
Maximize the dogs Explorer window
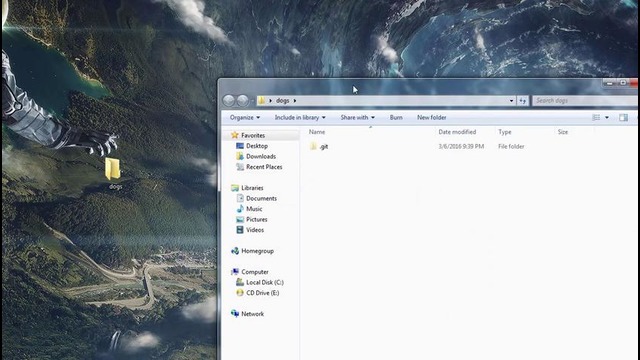pos(623,83)
